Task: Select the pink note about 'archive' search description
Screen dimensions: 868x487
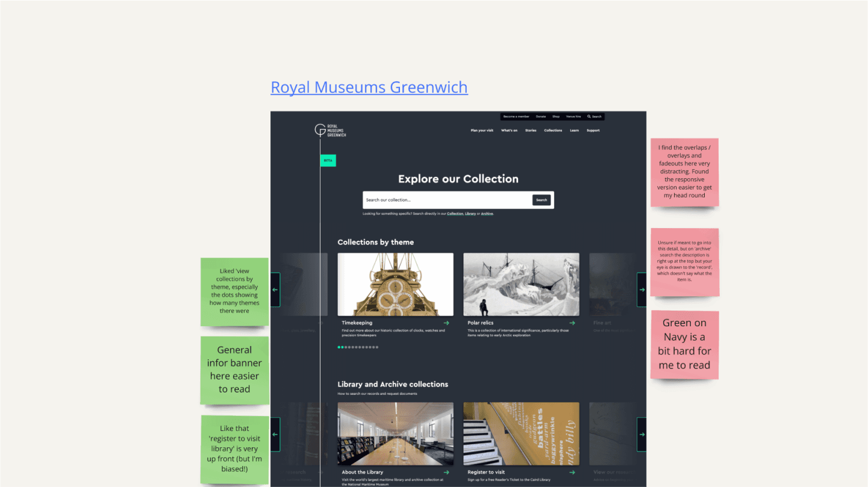Action: point(684,262)
